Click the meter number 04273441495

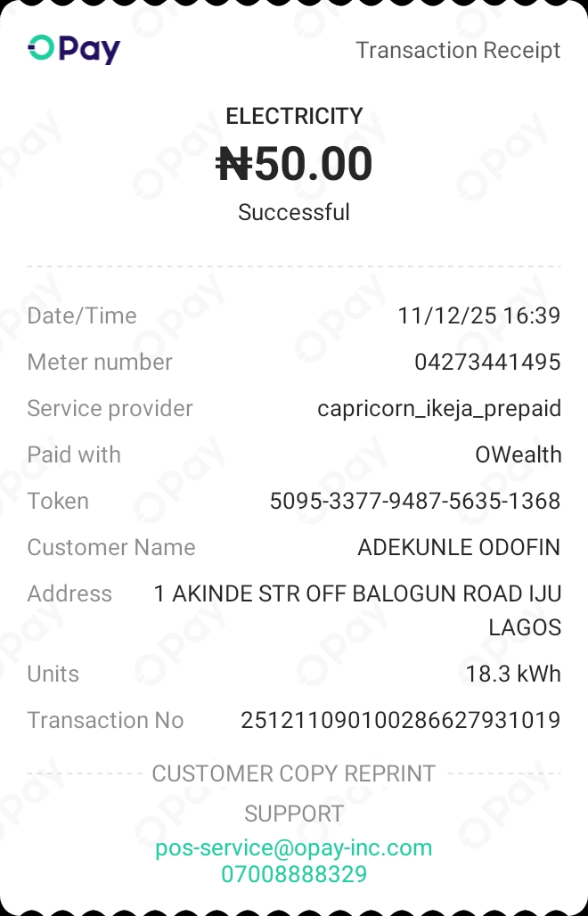click(x=487, y=362)
